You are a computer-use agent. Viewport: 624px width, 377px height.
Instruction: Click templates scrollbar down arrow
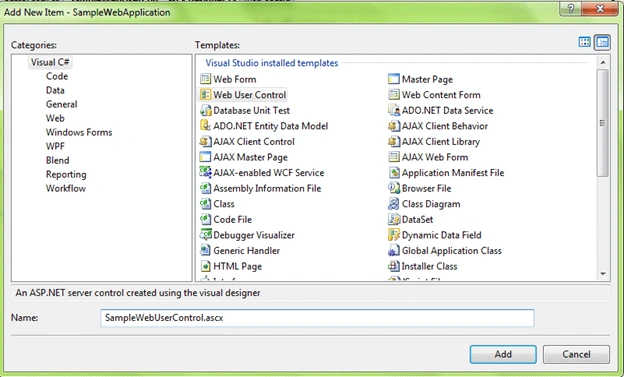click(x=603, y=274)
